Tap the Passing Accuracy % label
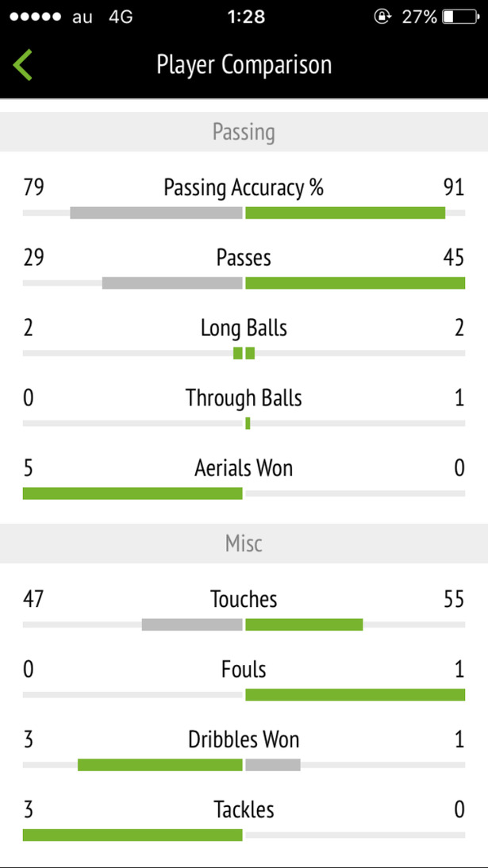 (244, 188)
